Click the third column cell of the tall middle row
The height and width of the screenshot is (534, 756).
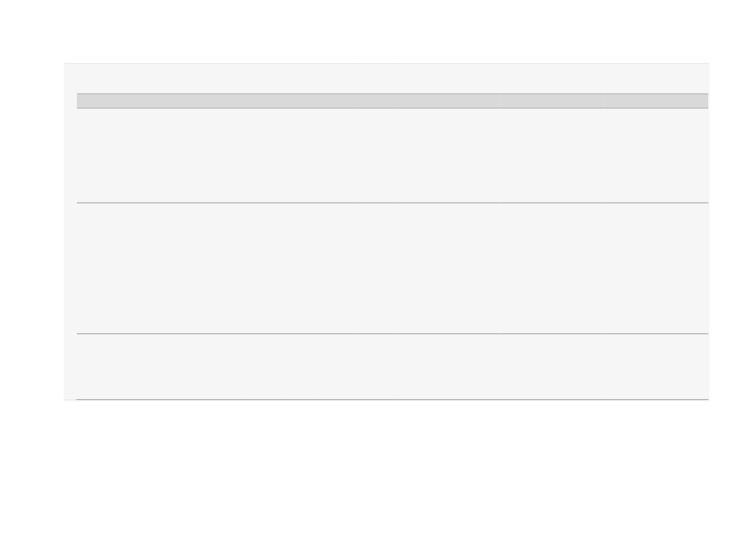pos(447,269)
